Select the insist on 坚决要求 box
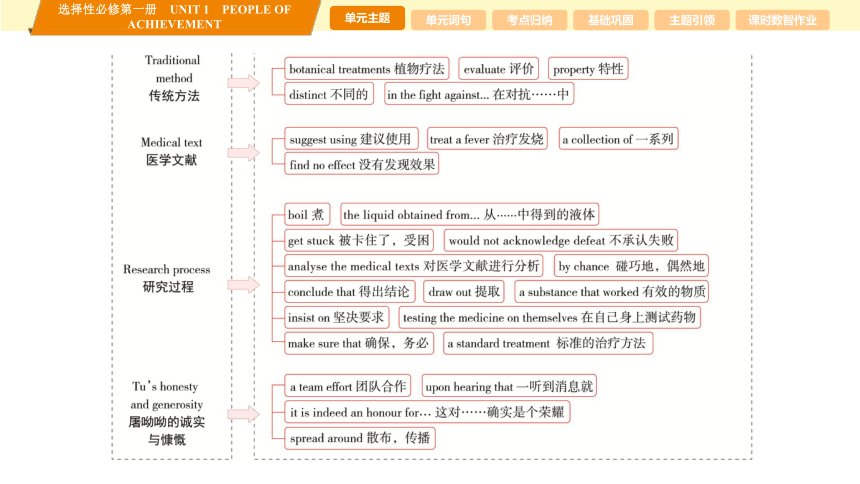The image size is (860, 484). [337, 317]
